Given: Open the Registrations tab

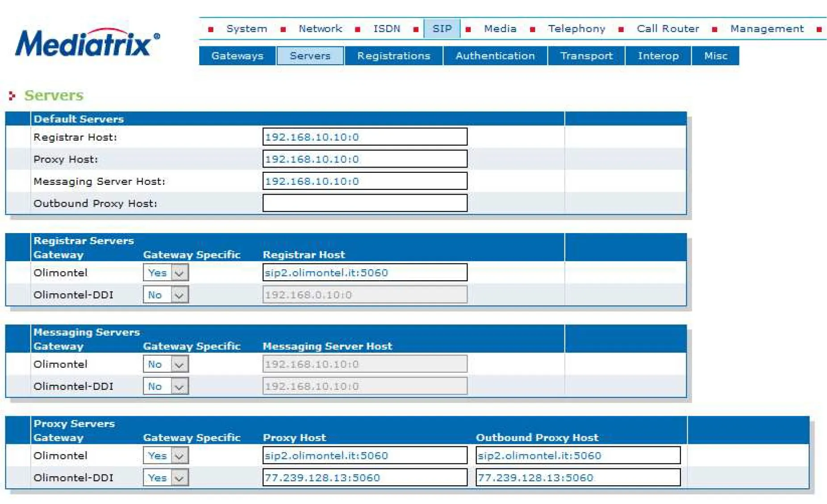Looking at the screenshot, I should (393, 56).
